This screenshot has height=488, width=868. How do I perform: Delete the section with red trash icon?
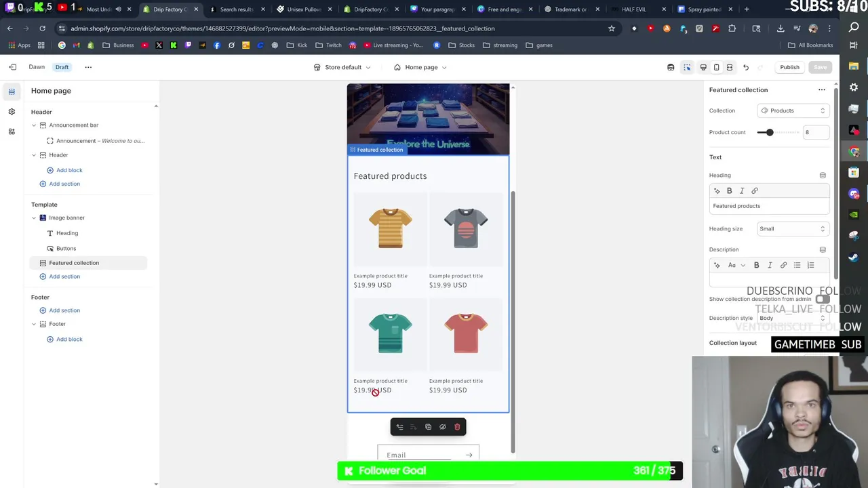click(x=457, y=427)
